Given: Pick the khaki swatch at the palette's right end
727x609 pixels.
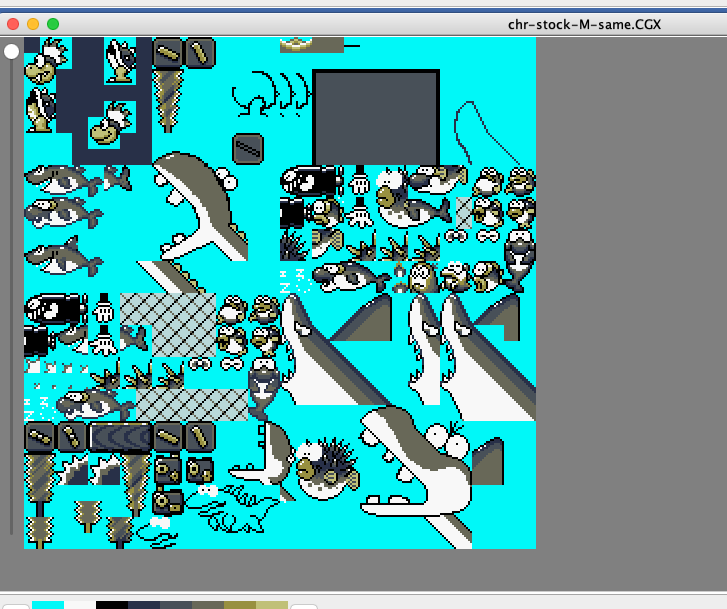Looking at the screenshot, I should click(272, 604).
